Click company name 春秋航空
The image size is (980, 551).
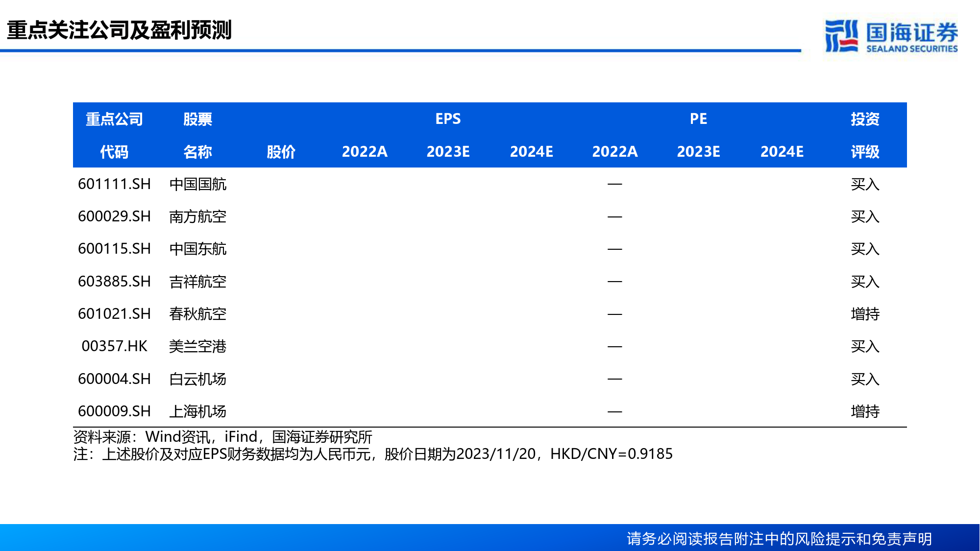(198, 314)
